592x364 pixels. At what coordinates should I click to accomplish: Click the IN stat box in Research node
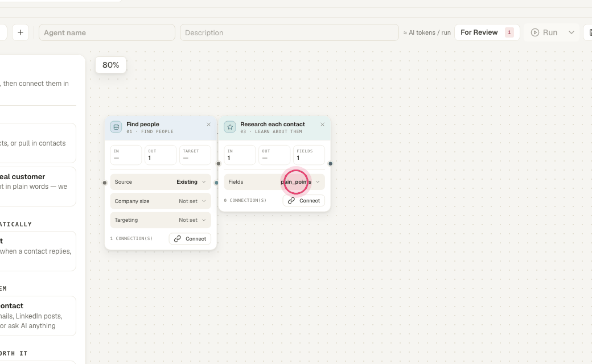(240, 155)
